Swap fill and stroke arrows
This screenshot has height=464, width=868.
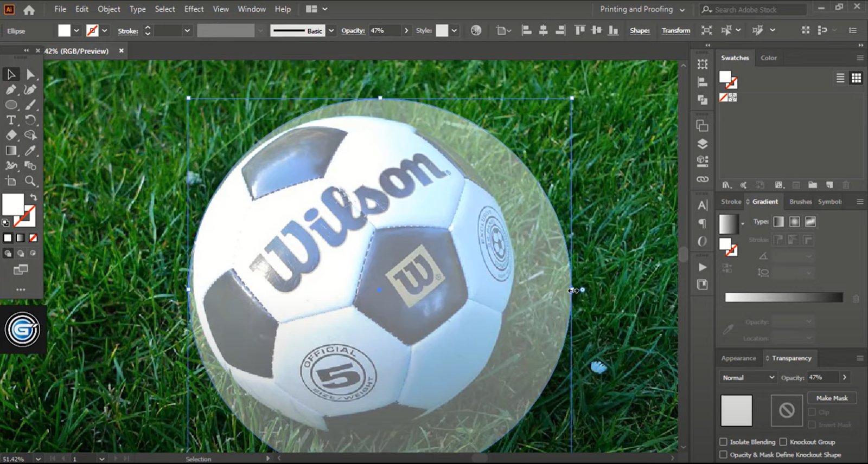tap(34, 197)
